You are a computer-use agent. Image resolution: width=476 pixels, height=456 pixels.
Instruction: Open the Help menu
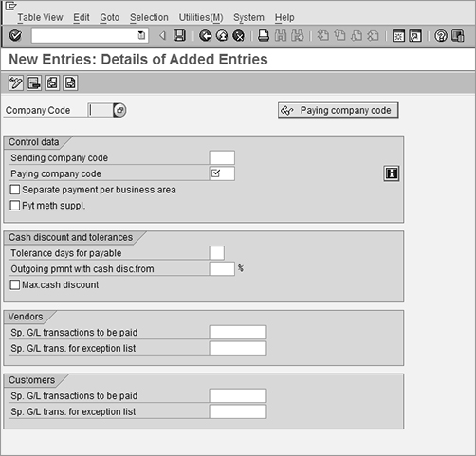[284, 17]
